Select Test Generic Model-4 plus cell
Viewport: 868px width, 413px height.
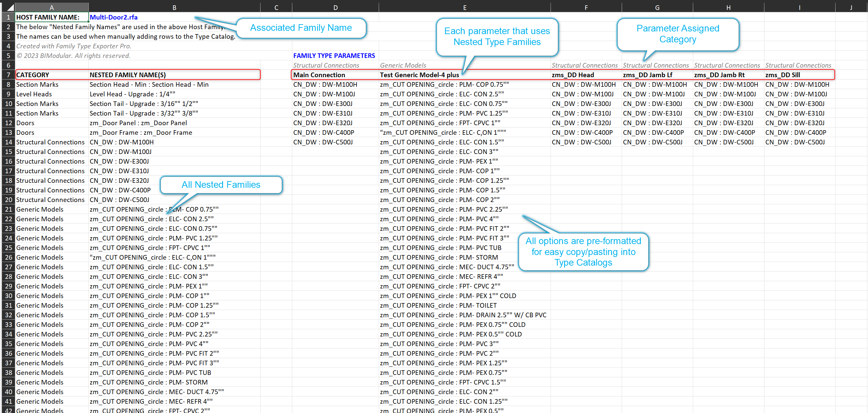[x=419, y=75]
